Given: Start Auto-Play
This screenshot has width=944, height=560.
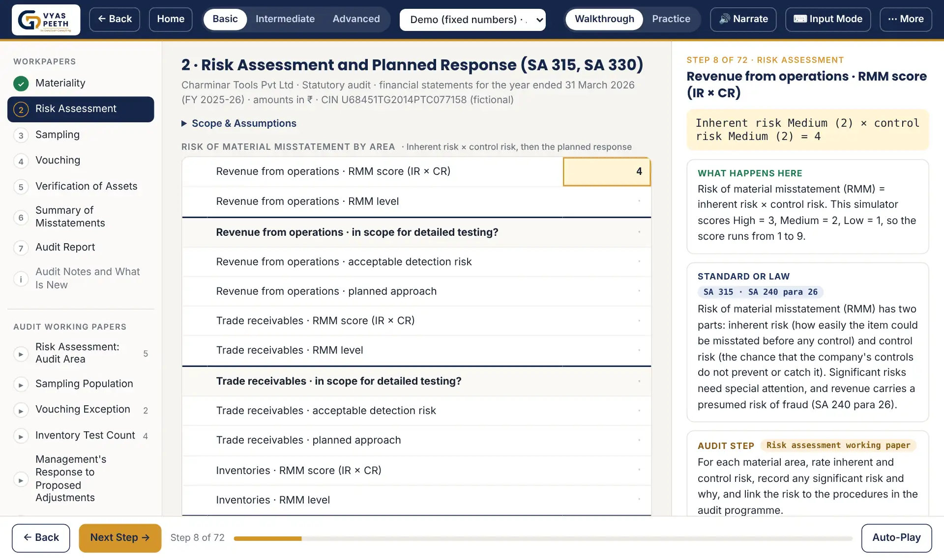Looking at the screenshot, I should [896, 538].
